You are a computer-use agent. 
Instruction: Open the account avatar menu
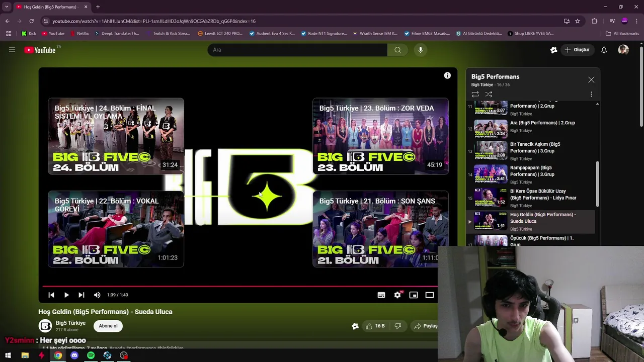(x=623, y=50)
